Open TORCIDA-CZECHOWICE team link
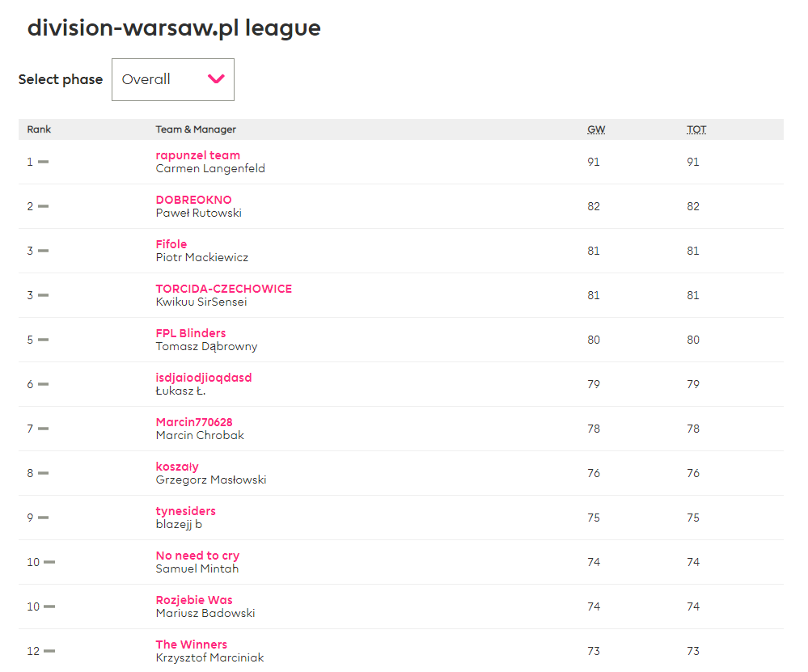This screenshot has height=672, width=808. (x=223, y=289)
